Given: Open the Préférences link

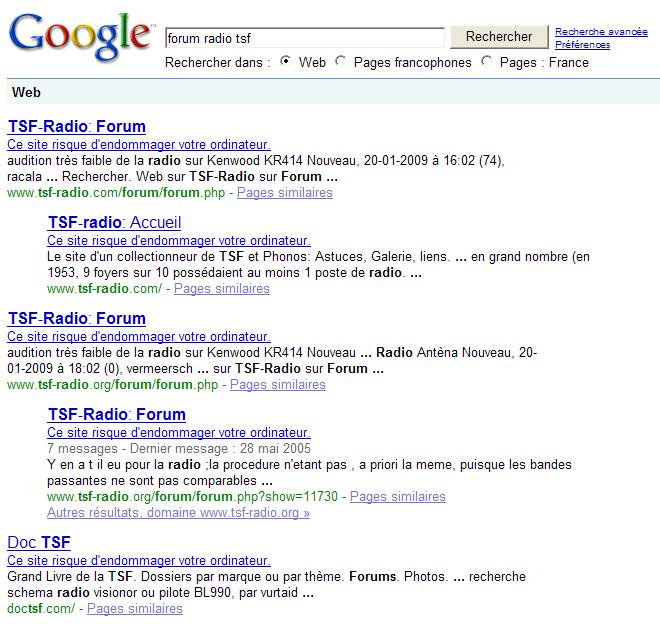Looking at the screenshot, I should point(582,45).
